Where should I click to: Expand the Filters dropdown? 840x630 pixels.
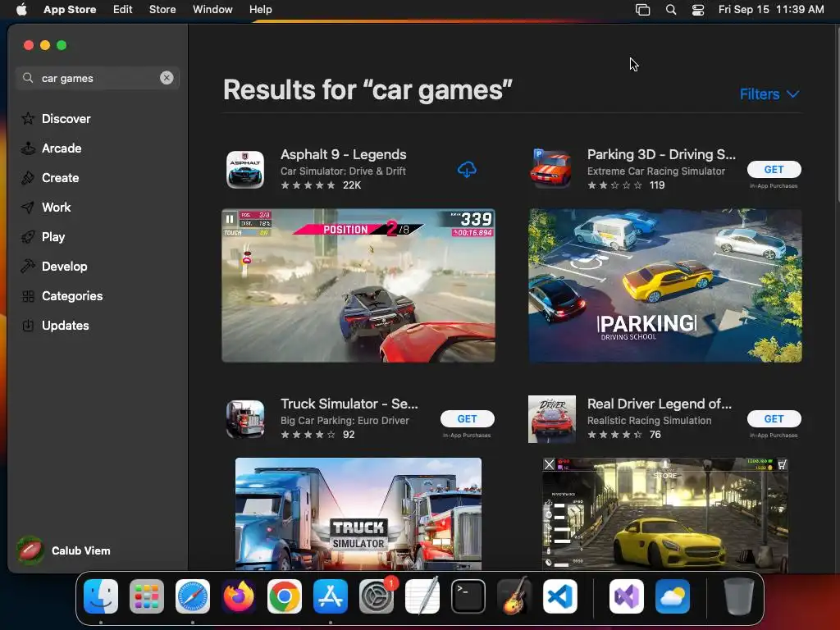pos(769,94)
